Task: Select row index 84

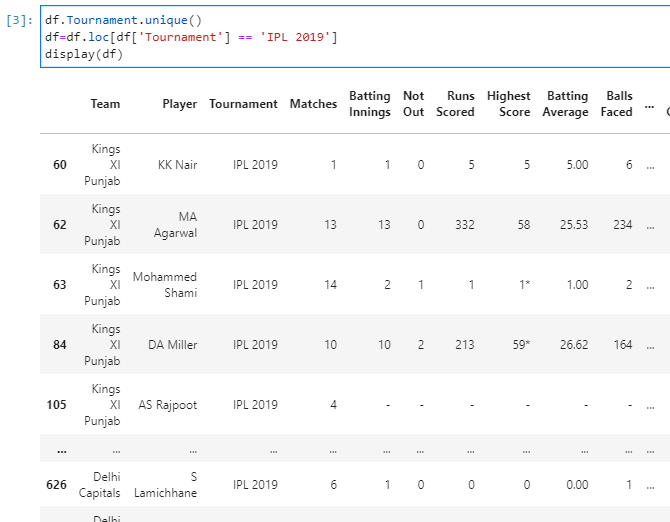Action: 60,345
